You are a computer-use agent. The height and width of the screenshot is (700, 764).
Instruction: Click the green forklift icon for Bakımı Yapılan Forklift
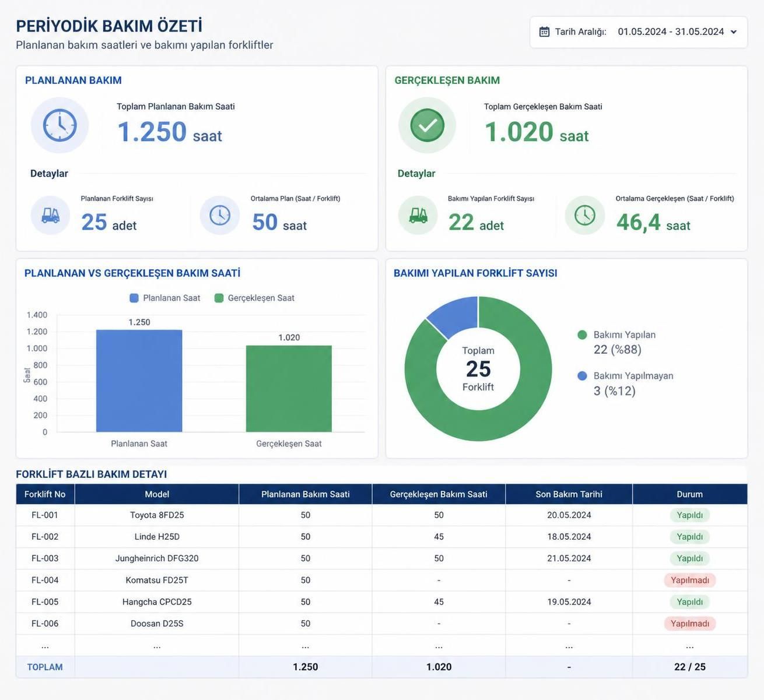click(418, 216)
